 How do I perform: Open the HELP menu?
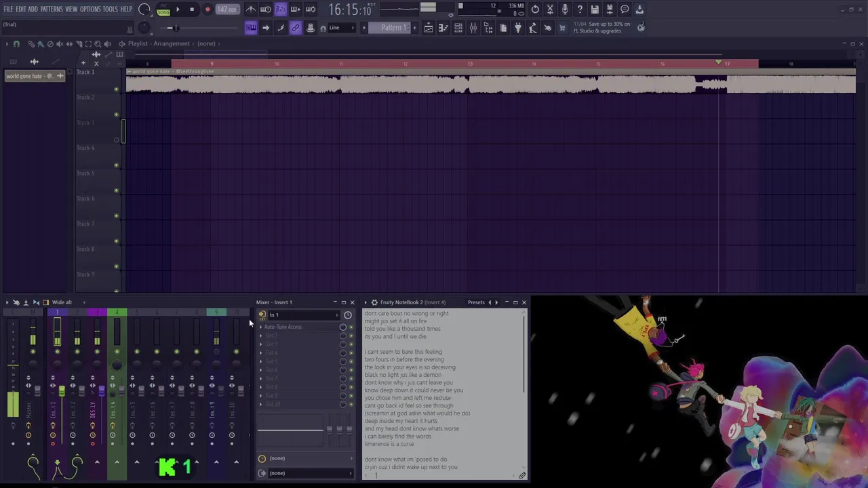pyautogui.click(x=126, y=9)
